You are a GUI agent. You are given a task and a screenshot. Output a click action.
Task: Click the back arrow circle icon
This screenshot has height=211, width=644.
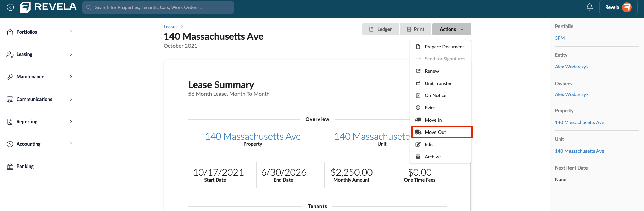point(11,7)
